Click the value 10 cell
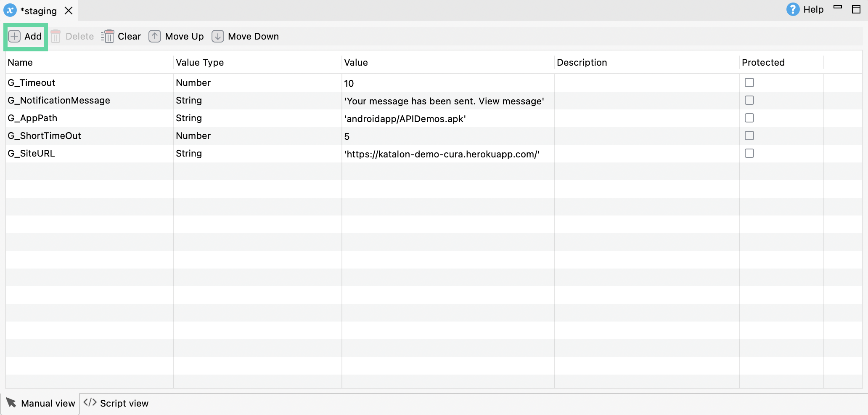This screenshot has width=868, height=415. (x=448, y=83)
